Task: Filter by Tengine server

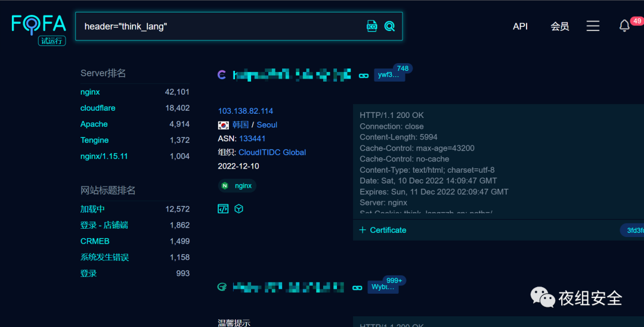Action: pyautogui.click(x=94, y=140)
